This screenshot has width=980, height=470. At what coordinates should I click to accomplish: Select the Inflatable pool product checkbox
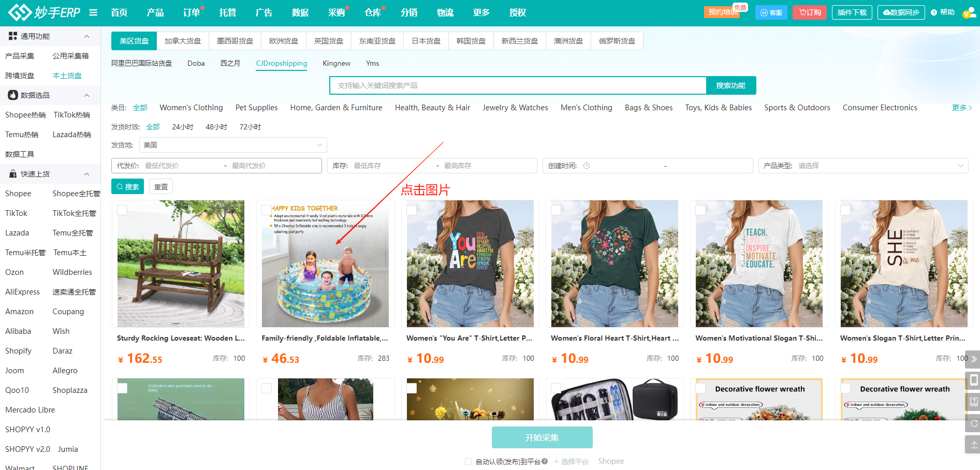point(267,210)
